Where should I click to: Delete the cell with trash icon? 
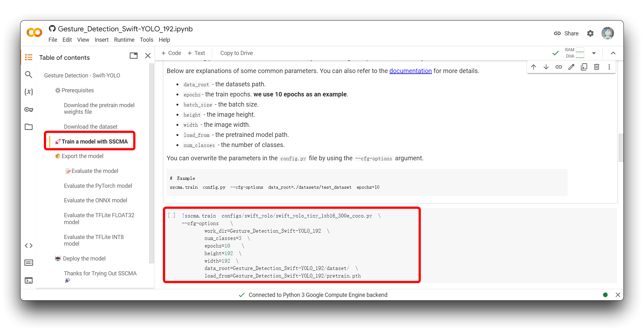point(597,67)
